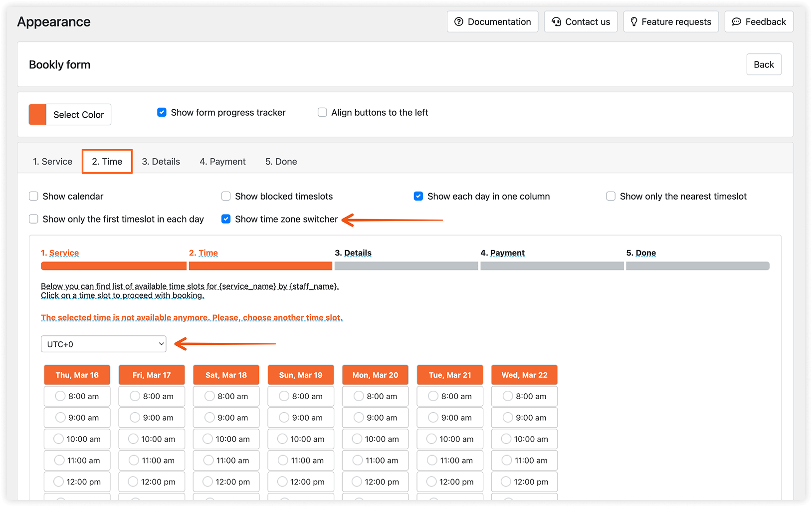Open Feature requests via the lightbulb icon

634,21
